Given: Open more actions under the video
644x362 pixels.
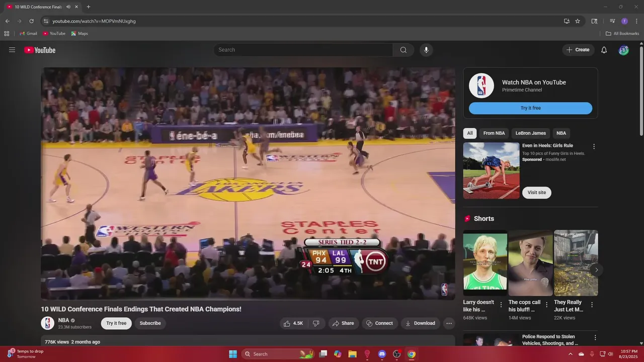Looking at the screenshot, I should click(449, 323).
